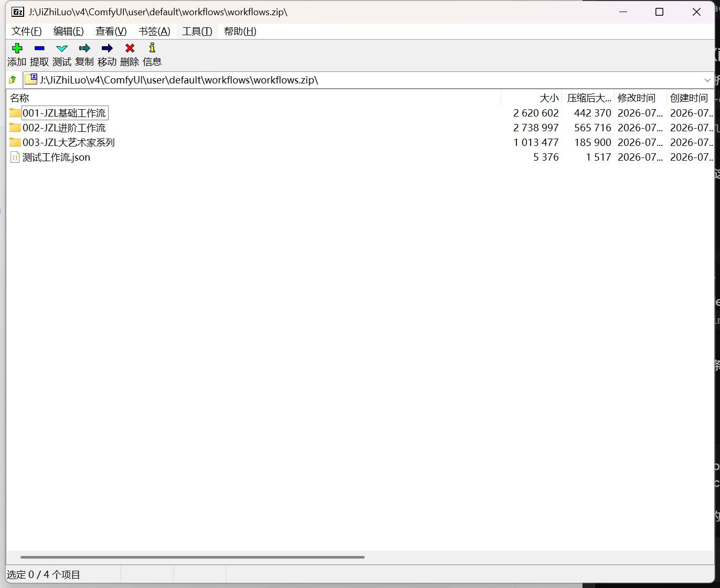
Task: Select folder 001-JZL基础工作流
Action: coord(64,113)
